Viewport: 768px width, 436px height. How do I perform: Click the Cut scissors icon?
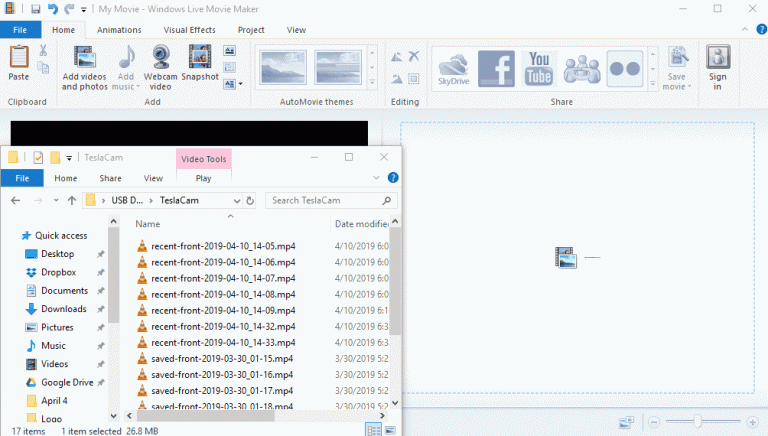coord(43,50)
